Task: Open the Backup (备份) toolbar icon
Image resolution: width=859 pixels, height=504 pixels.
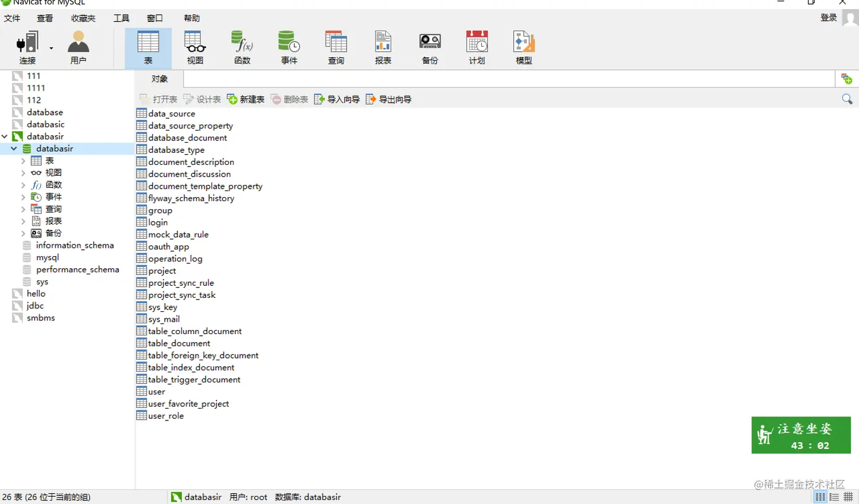Action: (430, 48)
